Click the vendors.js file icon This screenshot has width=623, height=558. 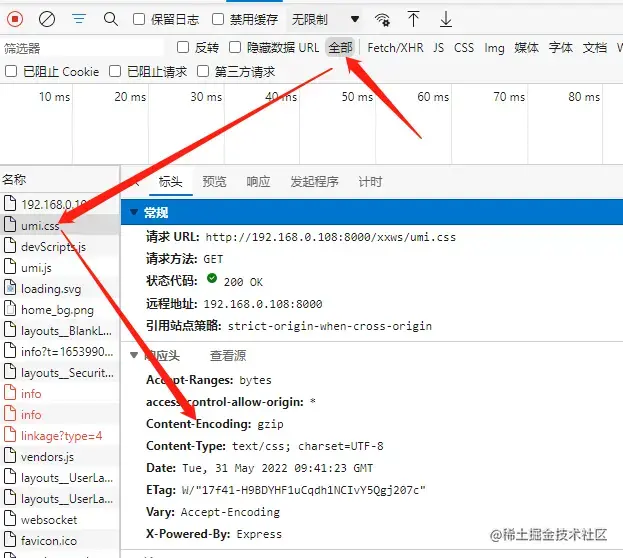tap(10, 455)
